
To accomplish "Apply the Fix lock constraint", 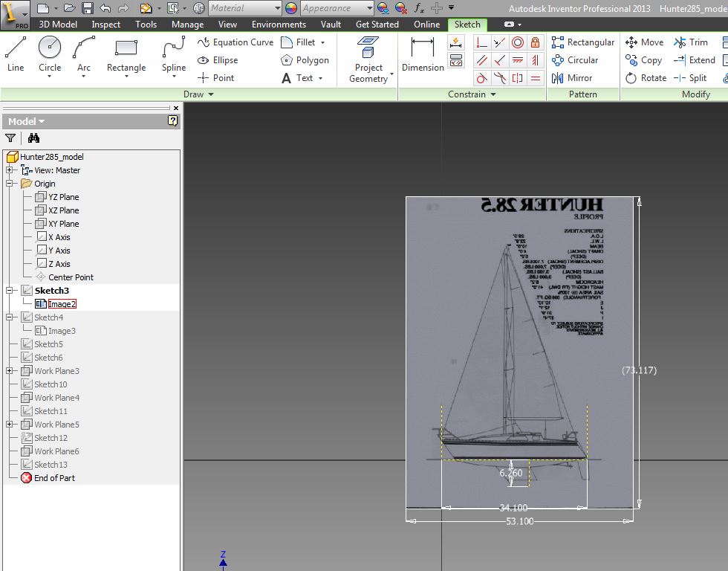I will tap(535, 42).
